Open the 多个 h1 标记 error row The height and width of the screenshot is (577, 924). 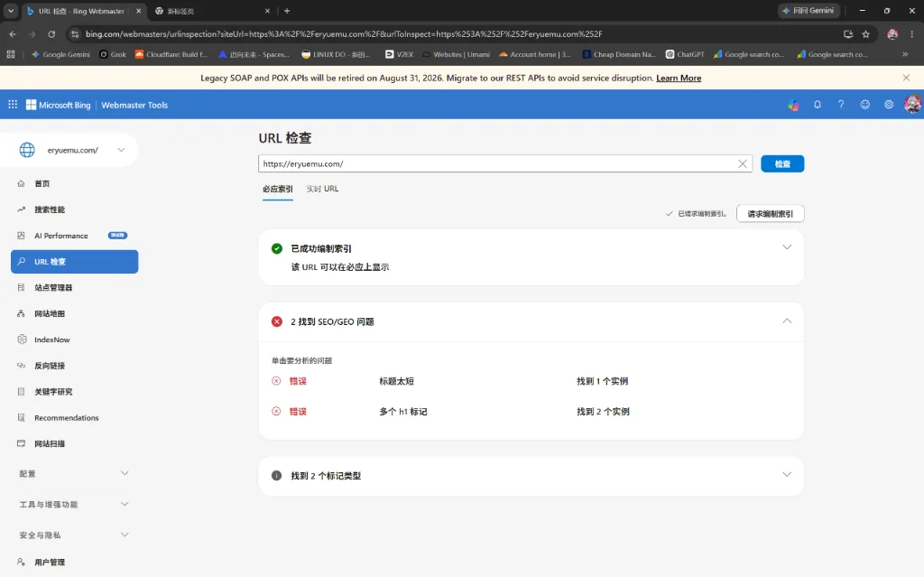(x=531, y=411)
